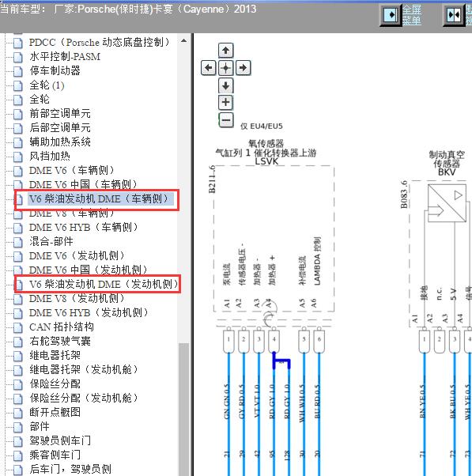This screenshot has height=476, width=472.
Task: Click page icon beside 部件
Action: click(17, 427)
